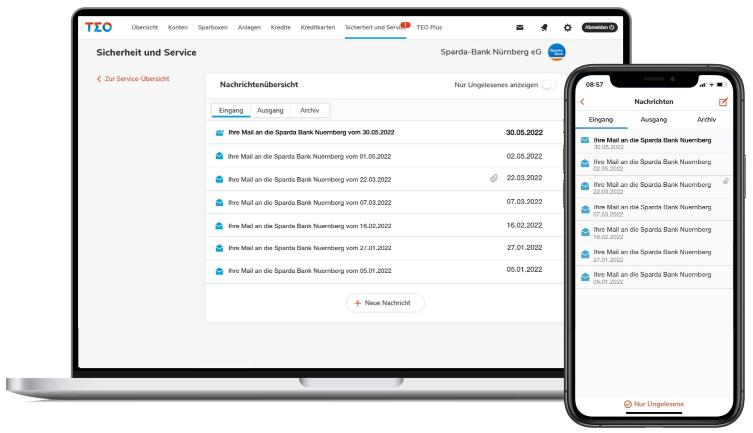The width and height of the screenshot is (753, 433).
Task: Open the mail envelope icon in top bar
Action: pyautogui.click(x=520, y=28)
